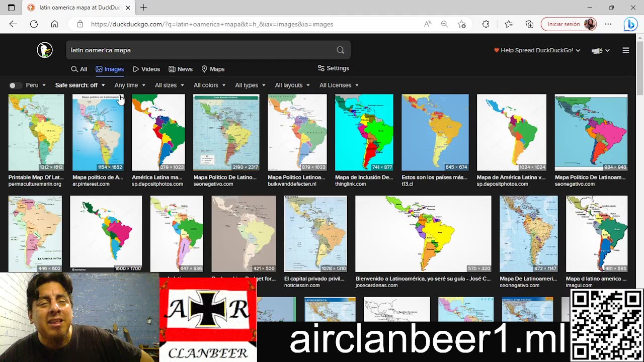The image size is (644, 362).
Task: Close the DuckDuckGo tab
Action: pos(128,8)
